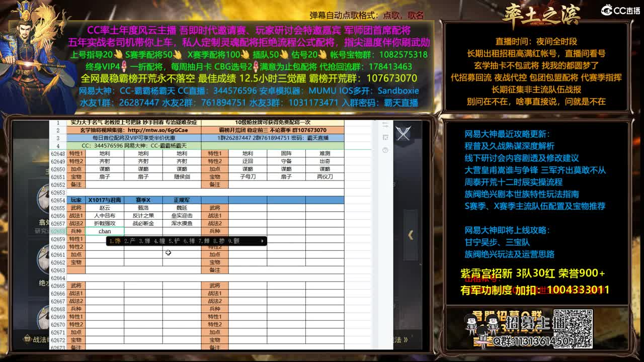The image size is (644, 362).
Task: Select row header 62664
Action: tap(58, 278)
